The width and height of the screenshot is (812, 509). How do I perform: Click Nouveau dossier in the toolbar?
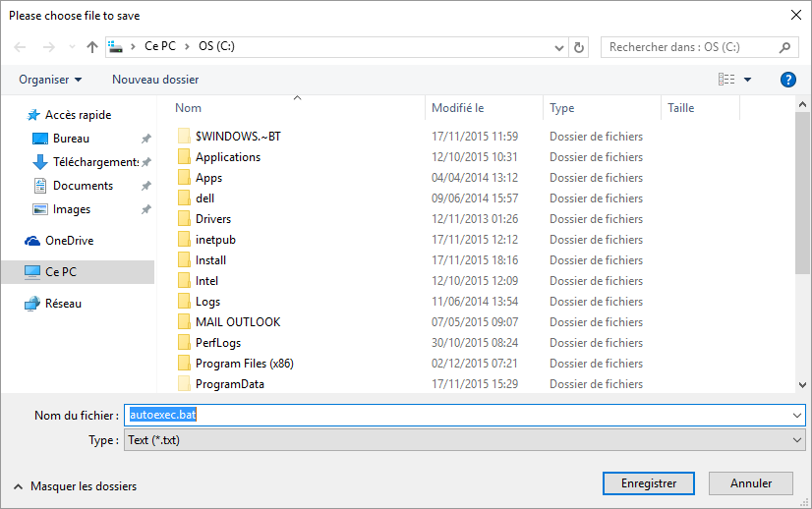pyautogui.click(x=155, y=80)
